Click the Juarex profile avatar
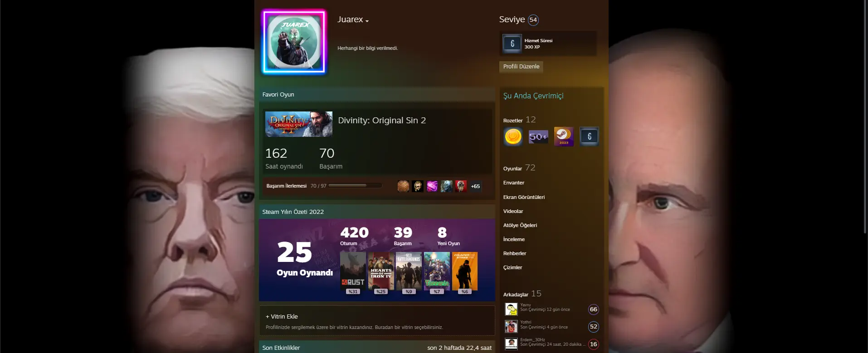This screenshot has width=868, height=353. pyautogui.click(x=294, y=42)
